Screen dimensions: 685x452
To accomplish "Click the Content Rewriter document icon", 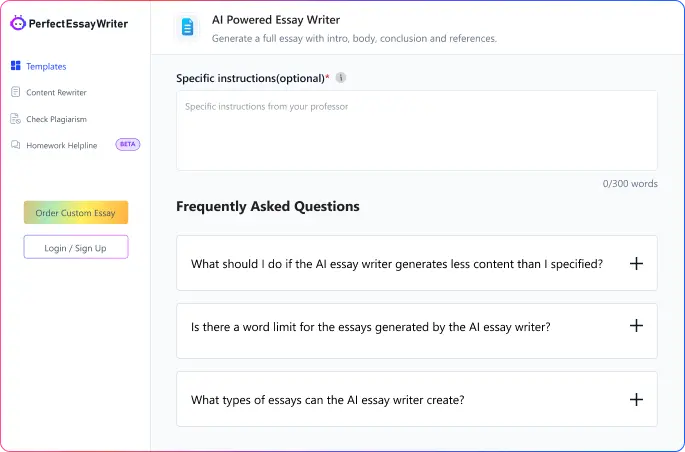I will click(15, 92).
